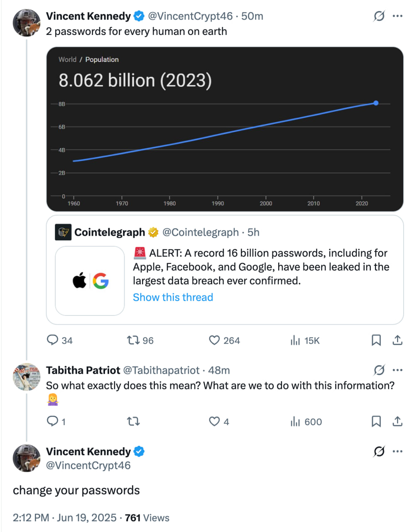This screenshot has height=532, width=414.
Task: Open more menu on final tweet
Action: (x=397, y=451)
